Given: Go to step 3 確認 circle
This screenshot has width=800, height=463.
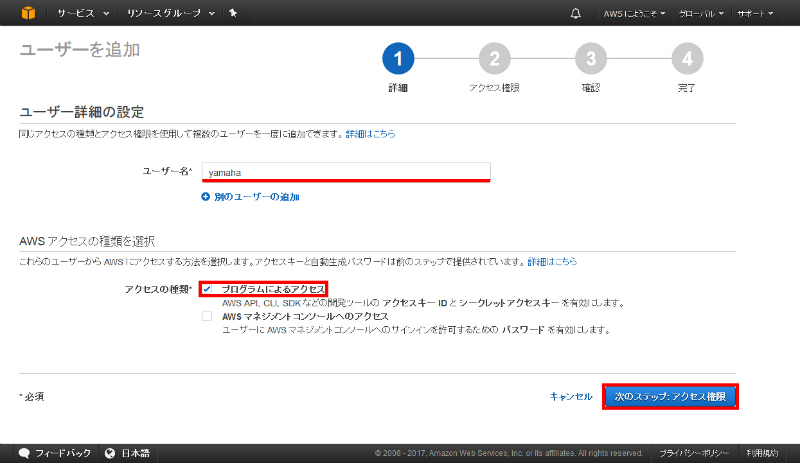Looking at the screenshot, I should 591,58.
